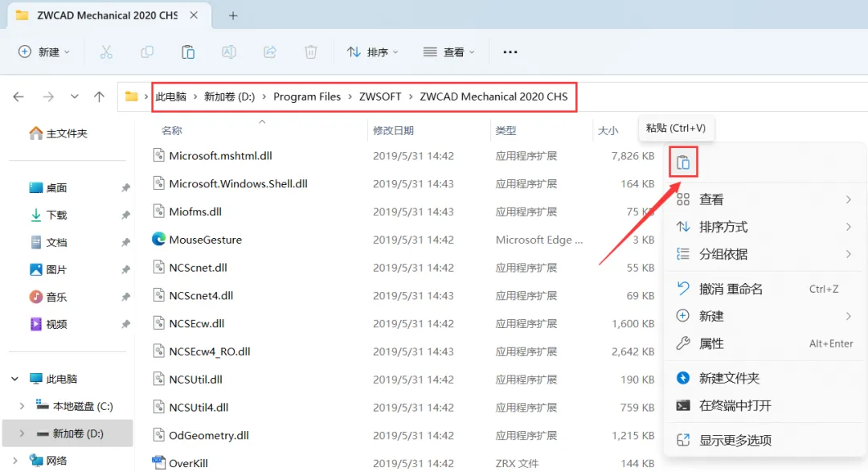Choose 在终端中打开 in context menu
Screen dimensions: 868x472
[x=764, y=405]
